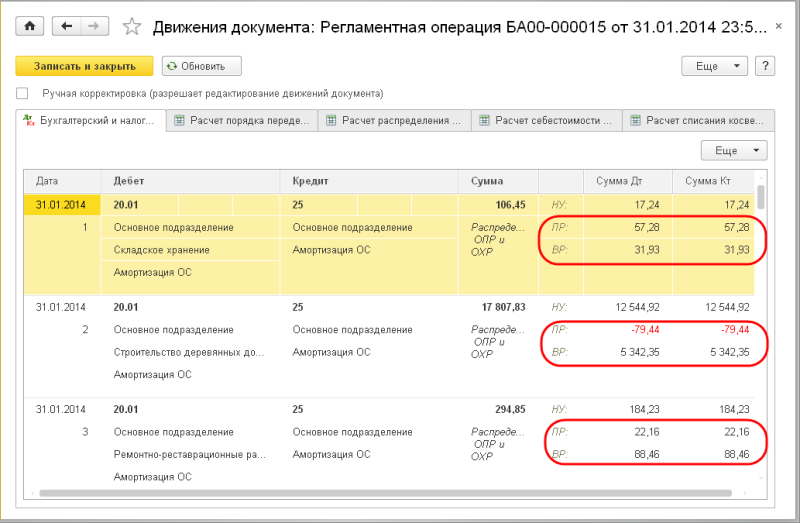Click the Дебет column header
The width and height of the screenshot is (800, 523).
pos(190,181)
